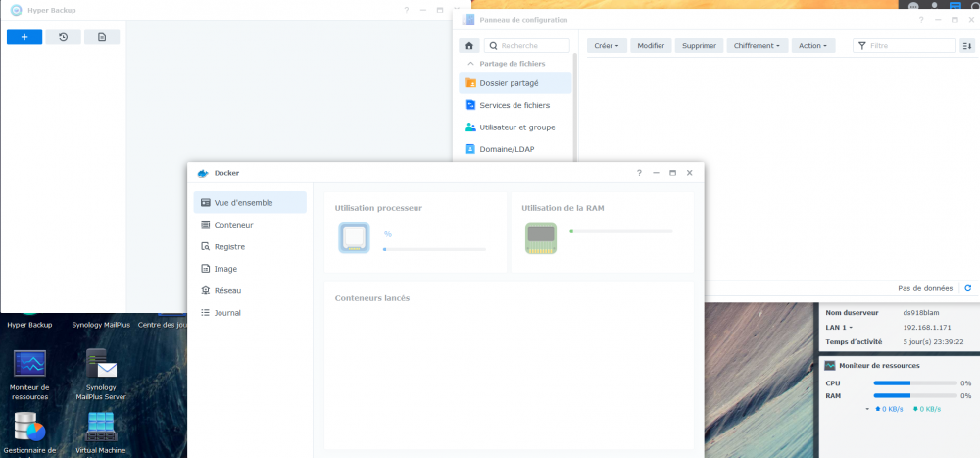Click the Synology MailPlus desktop label
This screenshot has width=980, height=458.
point(101,325)
